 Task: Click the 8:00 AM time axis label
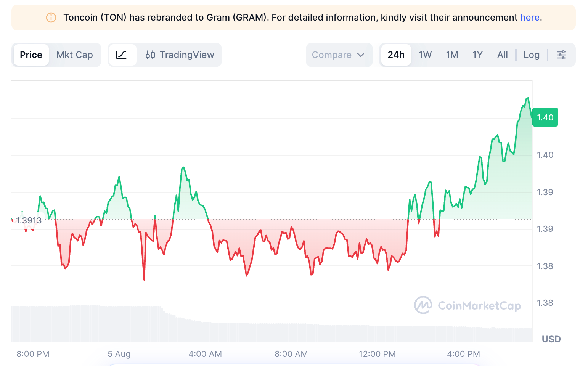pyautogui.click(x=291, y=354)
